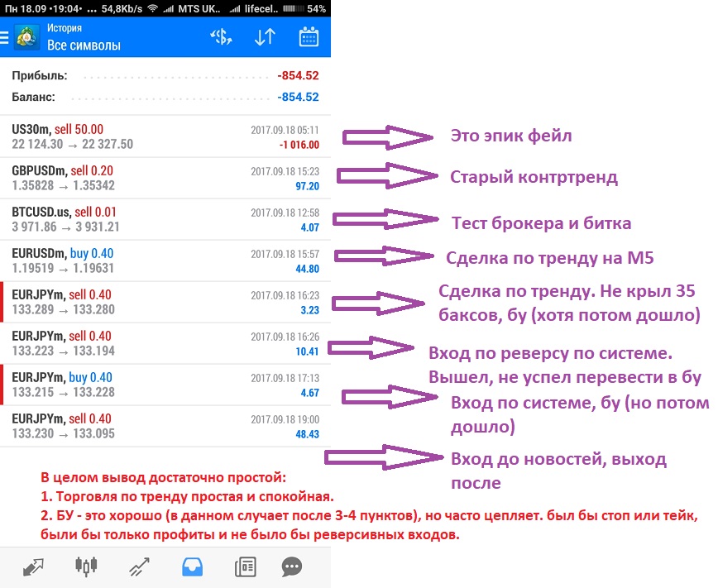Select the EURJPYm sell deal closed at 16:23
718x588 pixels.
[165, 302]
